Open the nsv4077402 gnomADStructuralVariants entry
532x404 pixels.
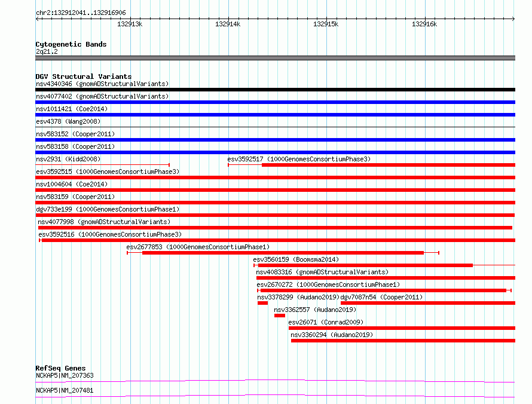pyautogui.click(x=102, y=96)
